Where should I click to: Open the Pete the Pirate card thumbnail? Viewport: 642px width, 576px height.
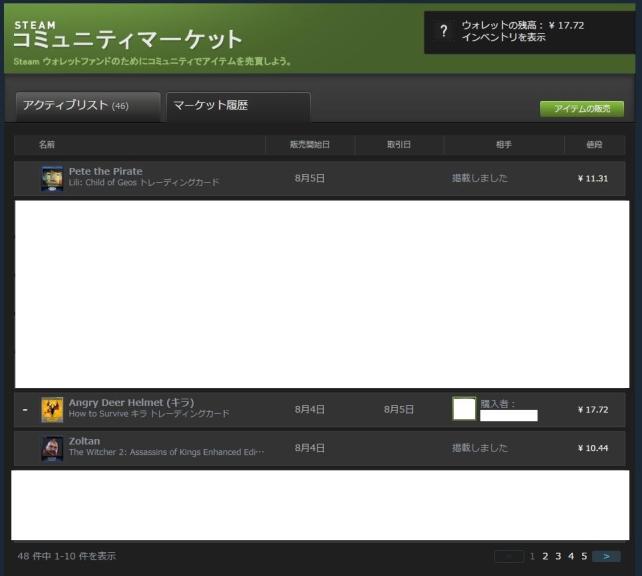point(52,178)
